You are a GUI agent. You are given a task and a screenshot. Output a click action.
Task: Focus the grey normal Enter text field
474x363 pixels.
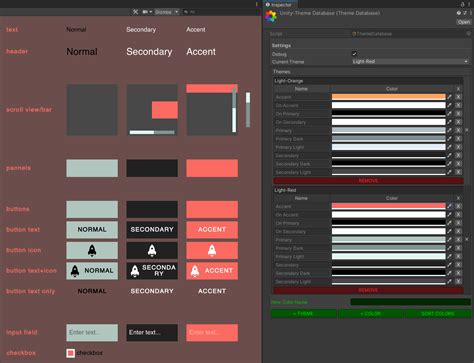92,333
